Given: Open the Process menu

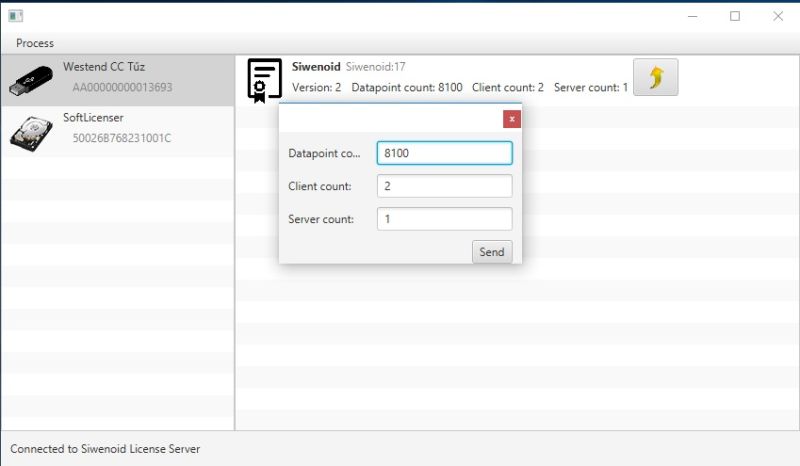Looking at the screenshot, I should 35,43.
